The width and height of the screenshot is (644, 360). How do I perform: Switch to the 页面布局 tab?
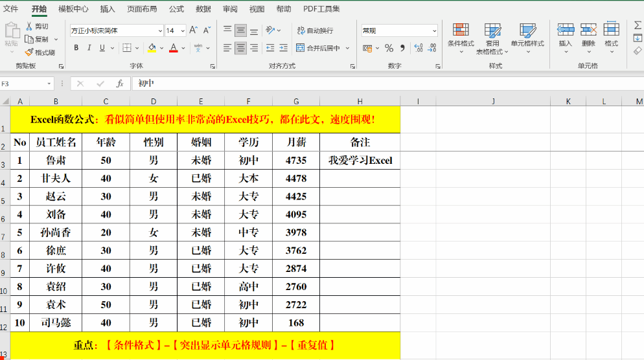click(142, 8)
